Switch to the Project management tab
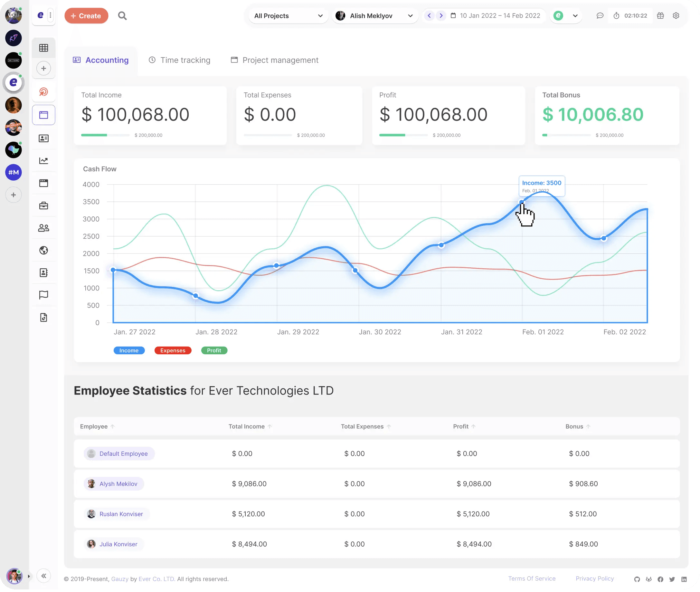The width and height of the screenshot is (700, 592). [275, 60]
